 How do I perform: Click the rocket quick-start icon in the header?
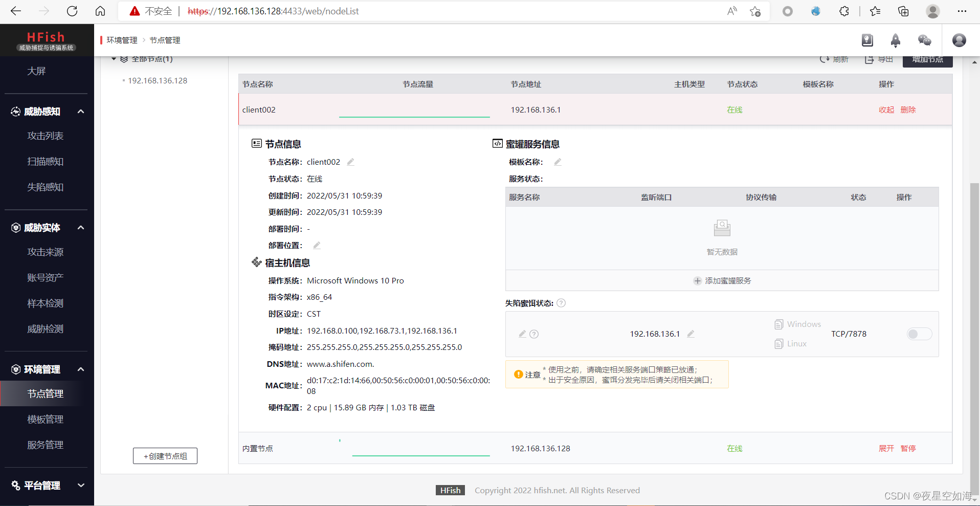895,40
